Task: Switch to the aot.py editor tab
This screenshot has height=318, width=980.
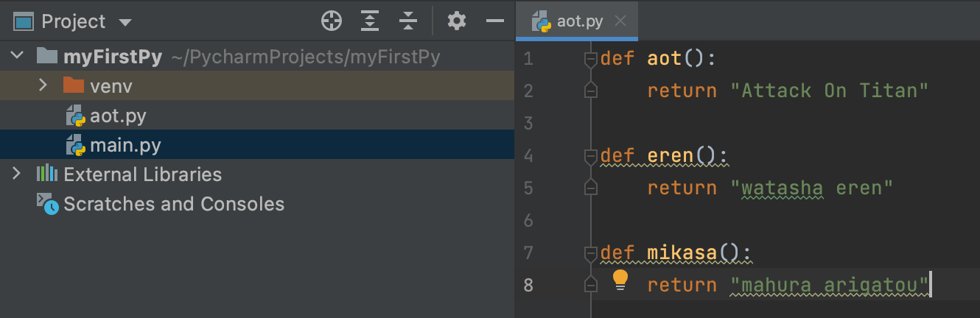Action: (576, 21)
